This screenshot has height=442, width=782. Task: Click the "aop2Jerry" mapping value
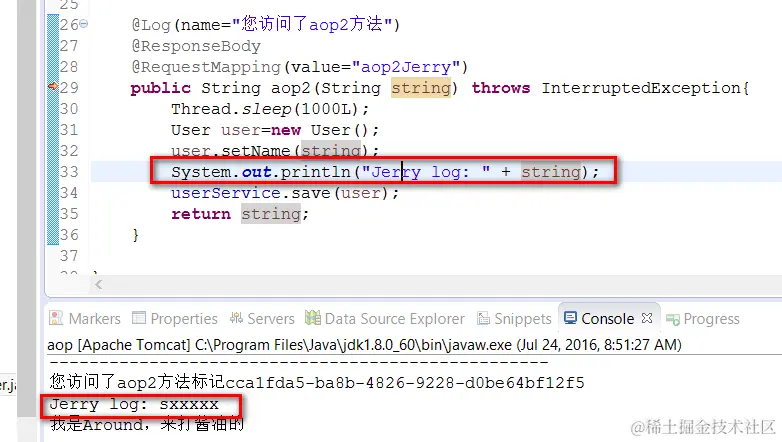[406, 67]
